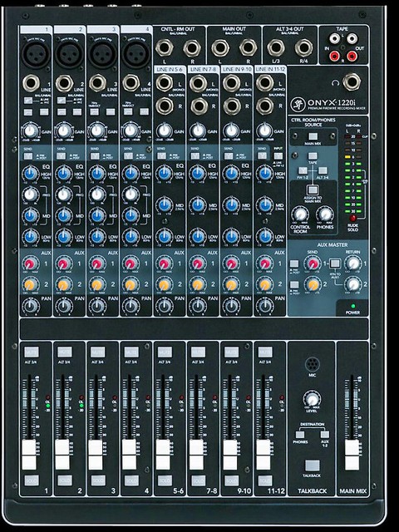Click the Phones level knob
Screen dimensions: 399x532
(x=325, y=214)
